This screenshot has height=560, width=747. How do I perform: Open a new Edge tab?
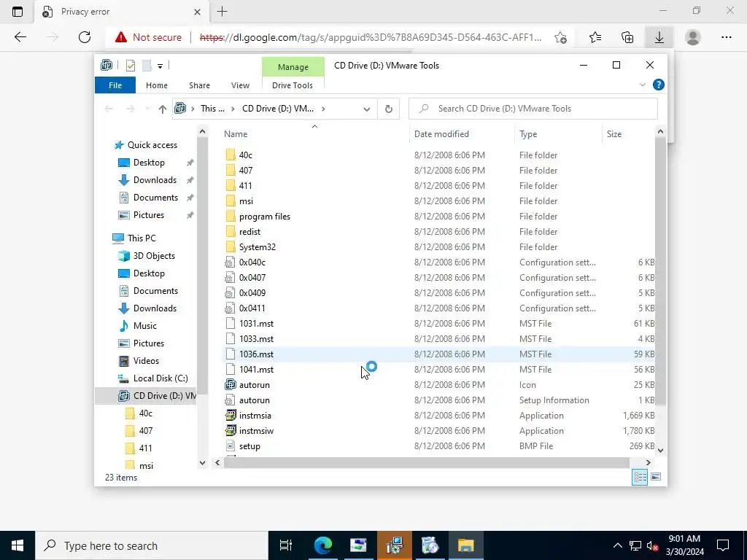(x=222, y=12)
